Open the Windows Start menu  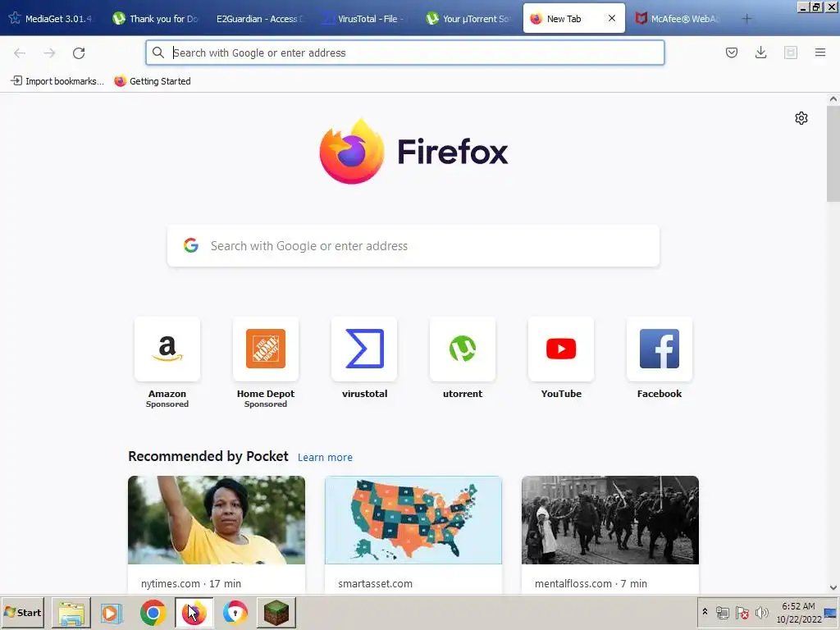point(22,612)
